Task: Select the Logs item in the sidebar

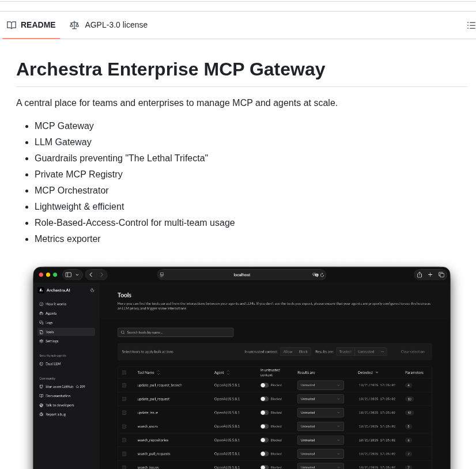Action: tap(49, 323)
